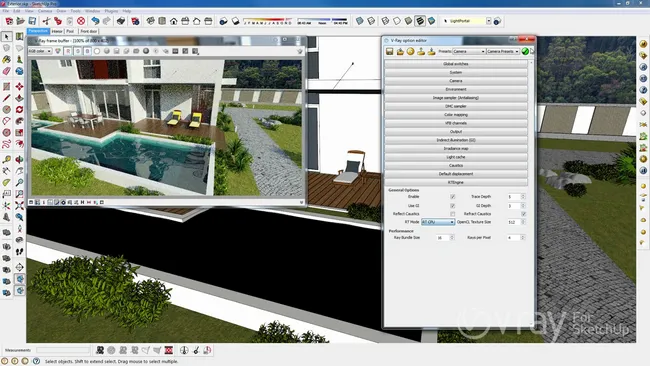Open the Color mapping rollout

click(456, 115)
